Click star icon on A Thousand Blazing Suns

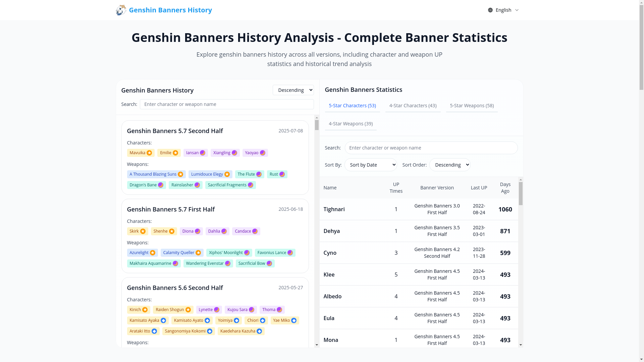click(x=180, y=174)
